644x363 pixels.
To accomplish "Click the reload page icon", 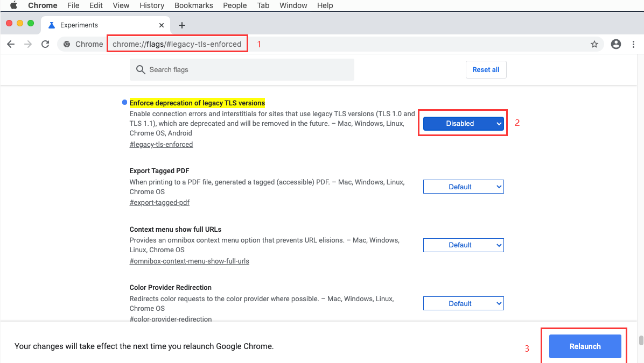I will tap(45, 44).
